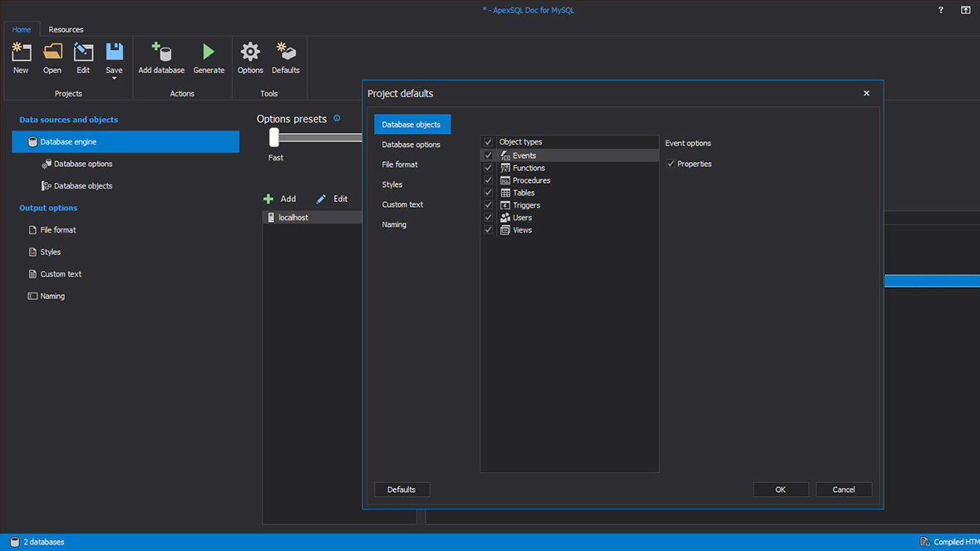Click the Defaults icon in the Tools group
Image resolution: width=980 pixels, height=551 pixels.
tap(285, 52)
